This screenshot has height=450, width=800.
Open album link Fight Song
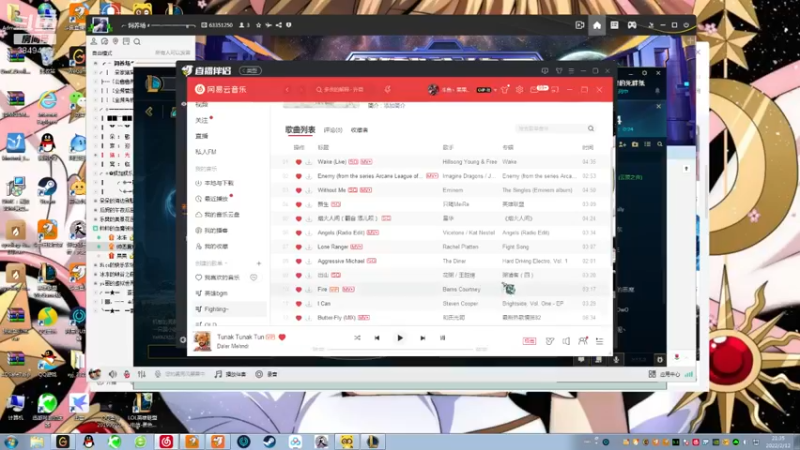(x=515, y=247)
